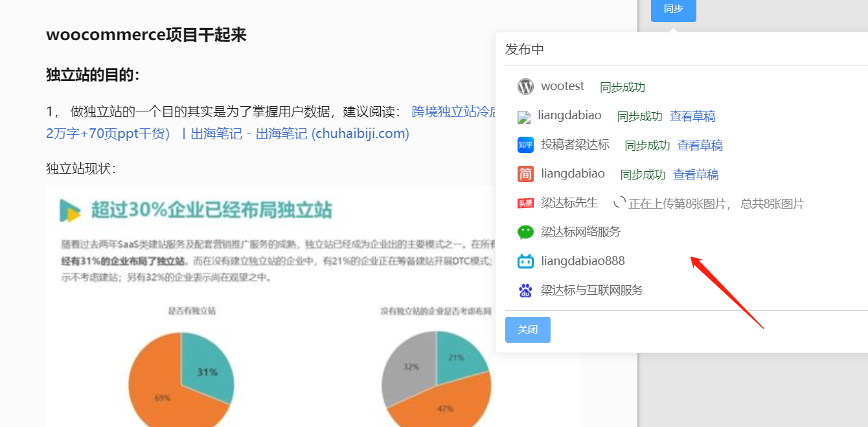Click the WeChat icon beside 梁达标网络服务

click(x=525, y=232)
